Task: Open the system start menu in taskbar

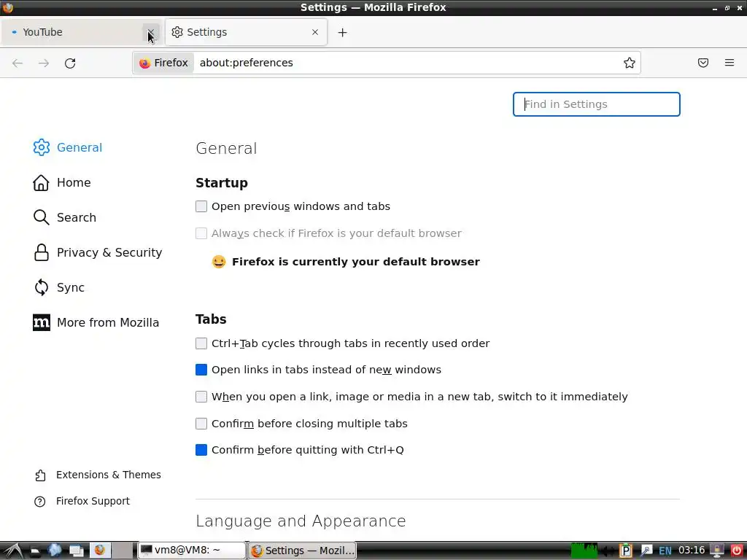Action: [13, 551]
